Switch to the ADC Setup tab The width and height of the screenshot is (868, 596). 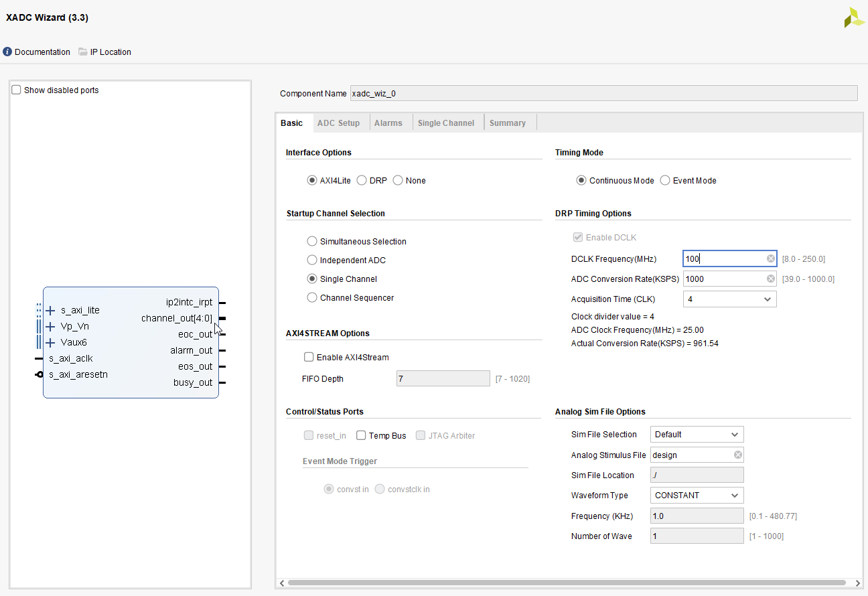[338, 123]
